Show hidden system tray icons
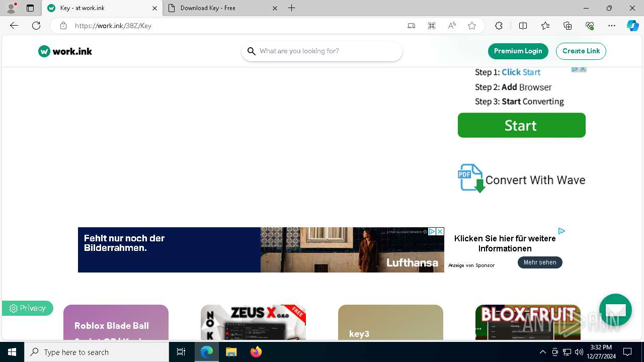This screenshot has width=644, height=362. pyautogui.click(x=542, y=352)
